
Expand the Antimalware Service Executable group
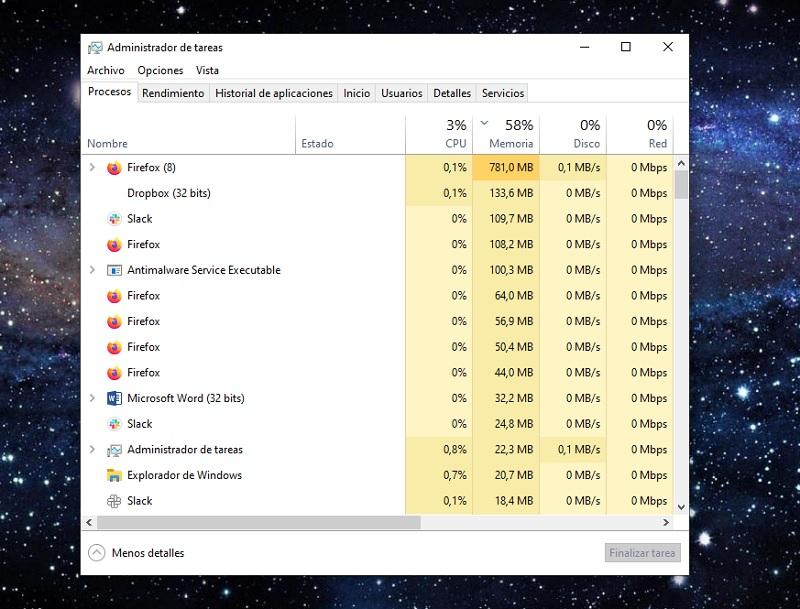click(x=92, y=270)
